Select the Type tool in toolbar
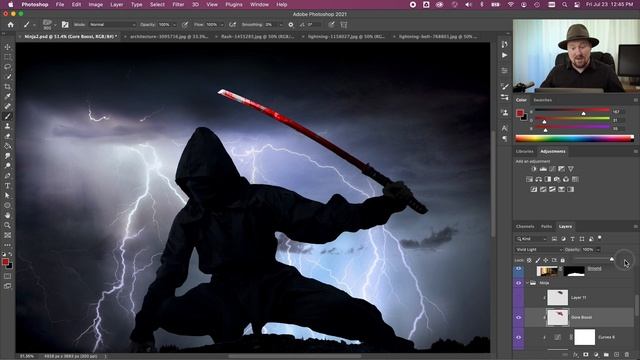Image resolution: width=640 pixels, height=360 pixels. pyautogui.click(x=7, y=186)
